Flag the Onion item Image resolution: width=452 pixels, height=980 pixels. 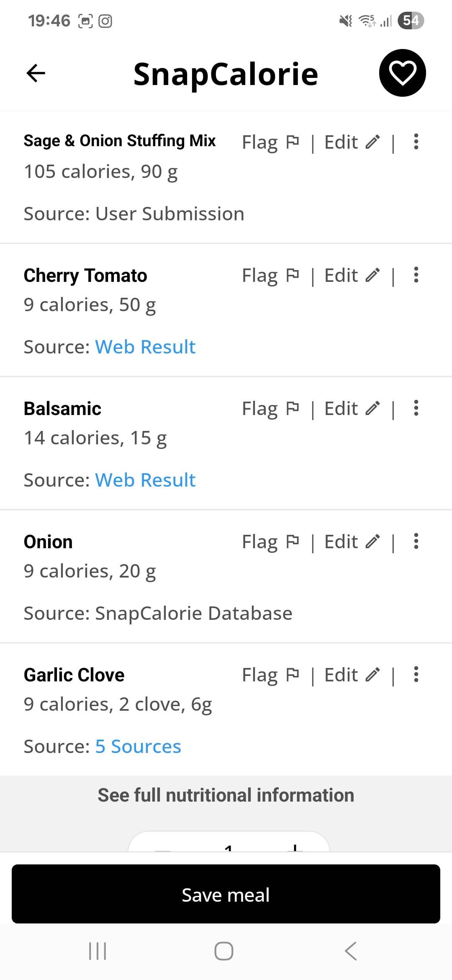(270, 542)
